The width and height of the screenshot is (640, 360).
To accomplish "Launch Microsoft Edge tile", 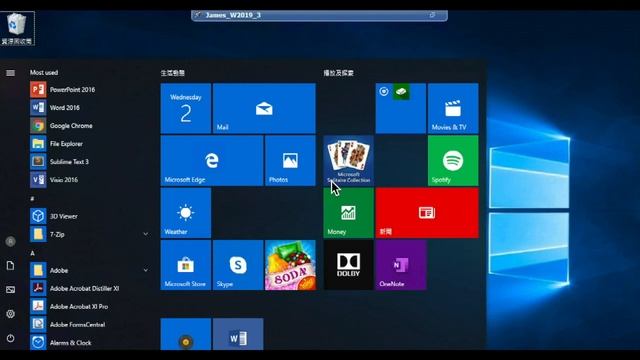I will pos(212,160).
